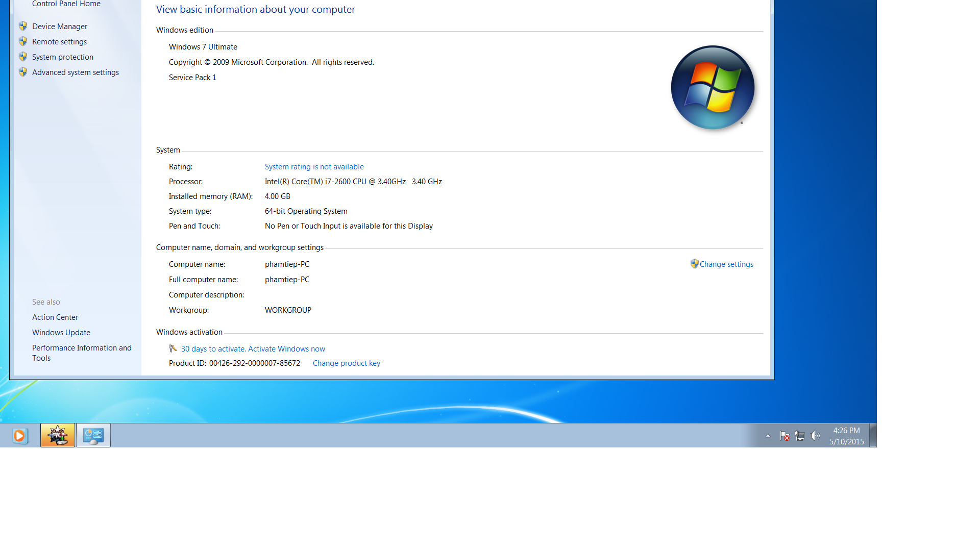This screenshot has height=551, width=980.
Task: Select the Full computer name value
Action: coord(287,280)
